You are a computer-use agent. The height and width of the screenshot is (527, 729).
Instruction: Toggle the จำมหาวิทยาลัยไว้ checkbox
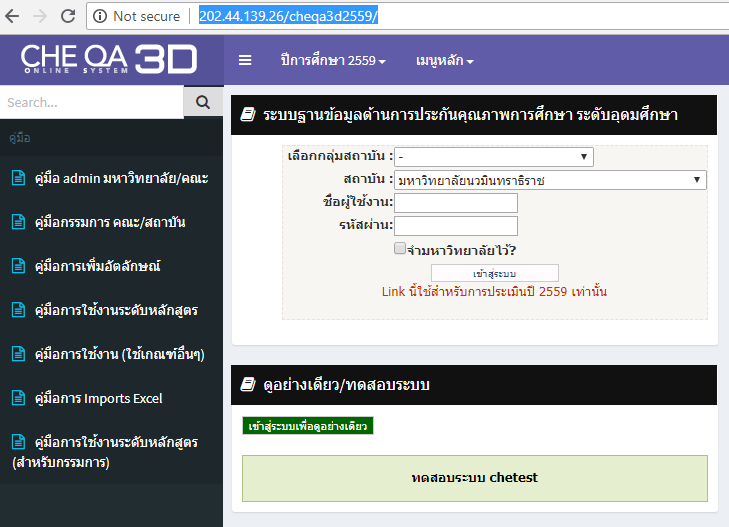pyautogui.click(x=400, y=249)
